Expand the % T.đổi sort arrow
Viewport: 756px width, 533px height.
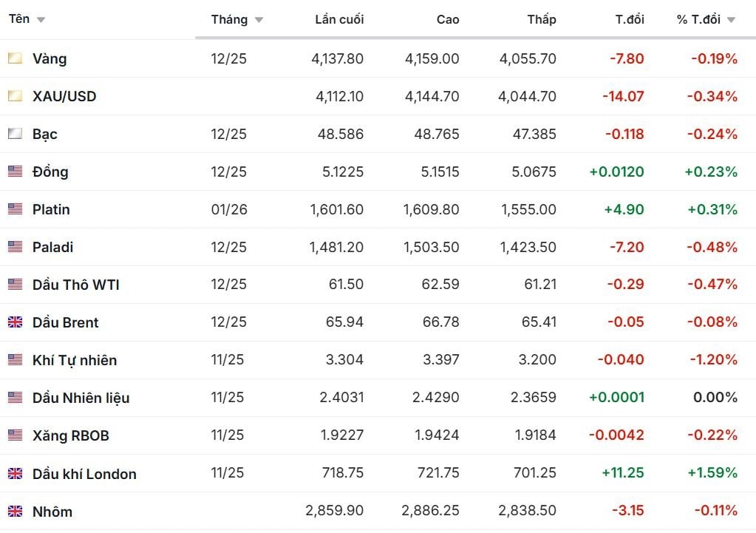[731, 20]
